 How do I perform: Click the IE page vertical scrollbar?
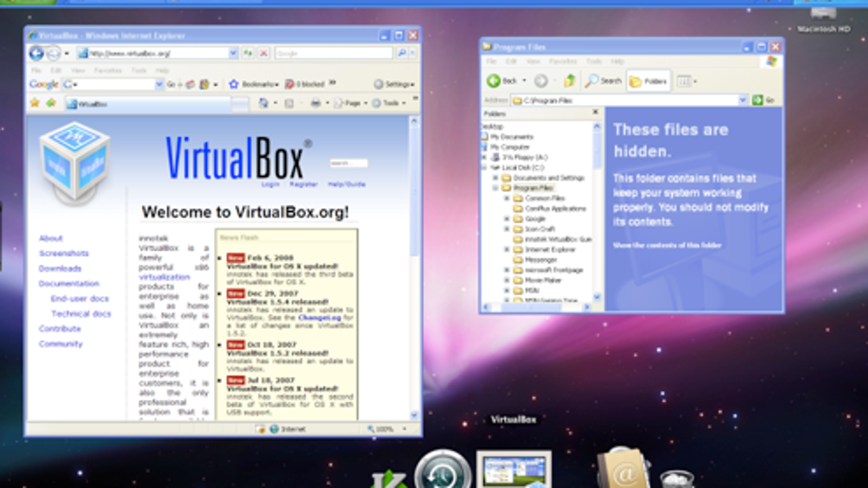tap(414, 268)
